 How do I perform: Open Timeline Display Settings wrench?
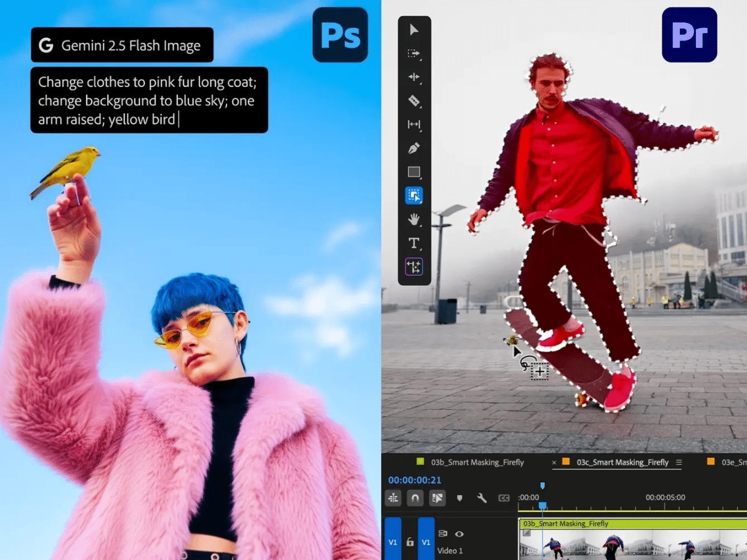point(481,498)
